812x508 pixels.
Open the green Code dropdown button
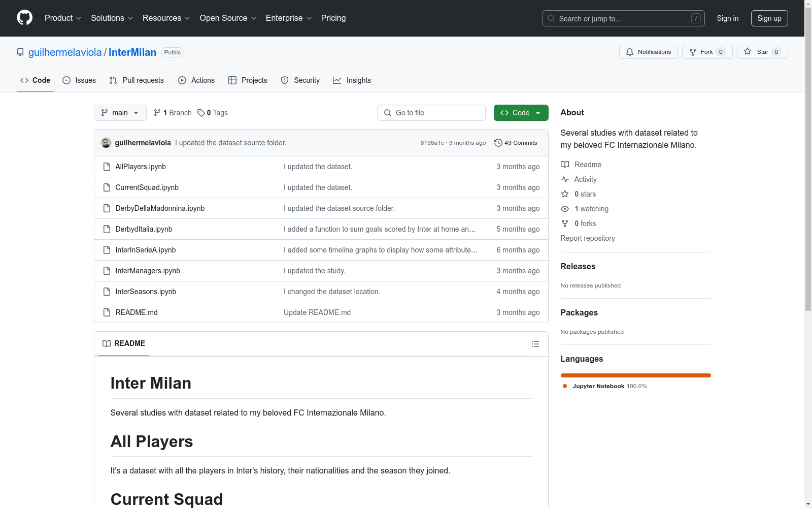coord(521,113)
